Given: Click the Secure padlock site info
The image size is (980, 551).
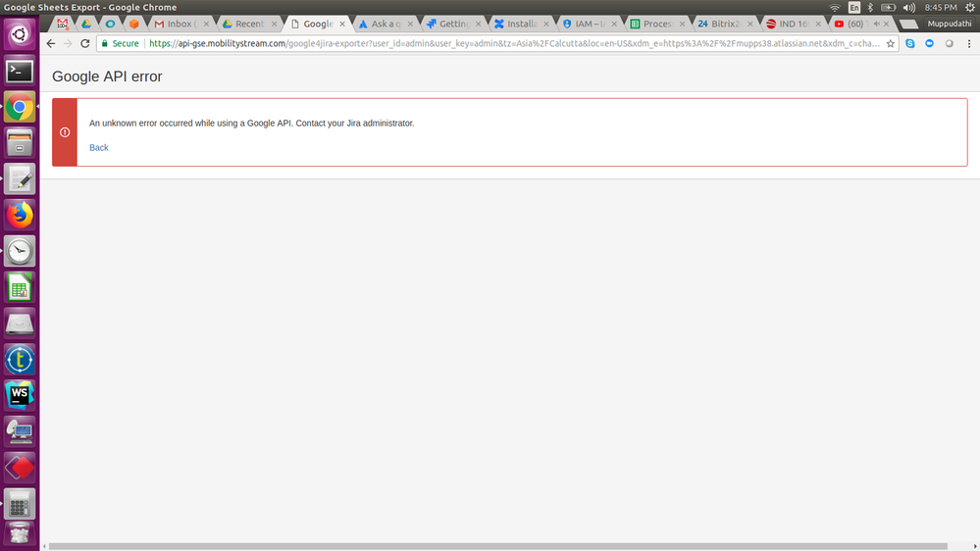Looking at the screenshot, I should (120, 43).
